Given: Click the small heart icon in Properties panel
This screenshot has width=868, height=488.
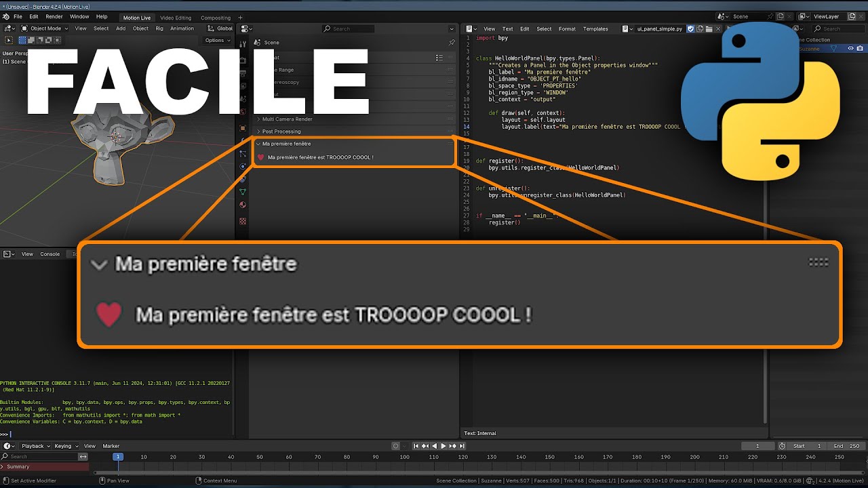Looking at the screenshot, I should click(x=261, y=157).
